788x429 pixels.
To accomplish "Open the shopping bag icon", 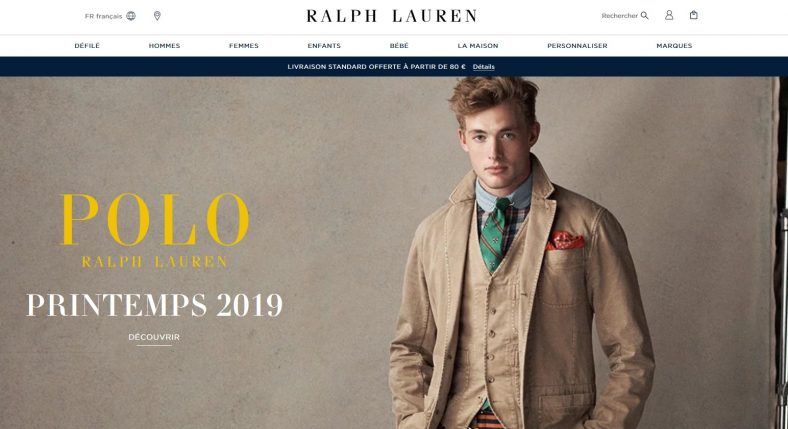I will tap(694, 15).
